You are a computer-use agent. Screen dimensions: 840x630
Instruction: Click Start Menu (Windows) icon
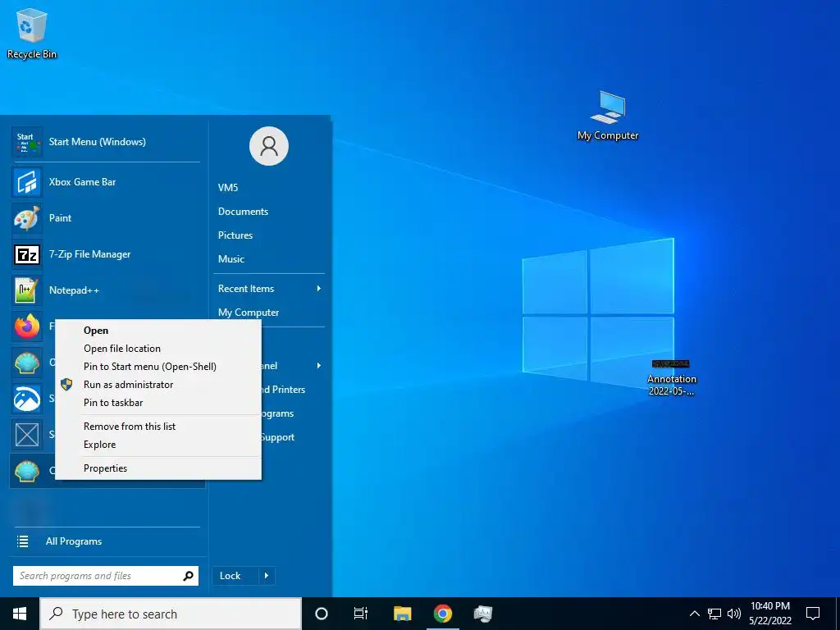click(x=26, y=142)
